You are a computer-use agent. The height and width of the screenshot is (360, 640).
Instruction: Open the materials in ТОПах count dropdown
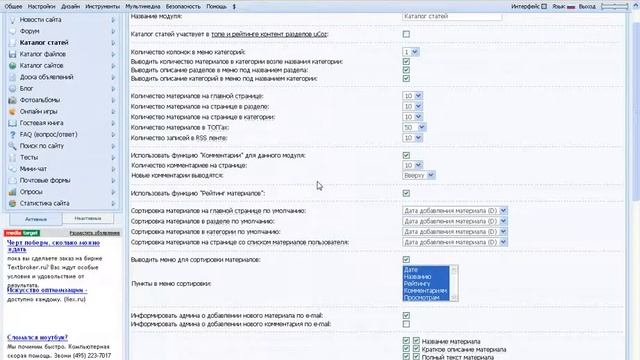pos(414,127)
